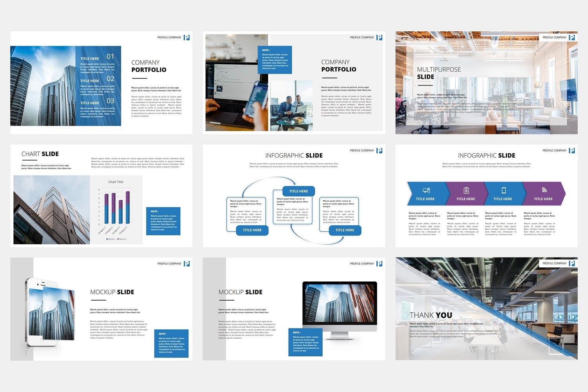The width and height of the screenshot is (588, 392).
Task: Click the building photo on the Chart slide
Action: tap(51, 210)
